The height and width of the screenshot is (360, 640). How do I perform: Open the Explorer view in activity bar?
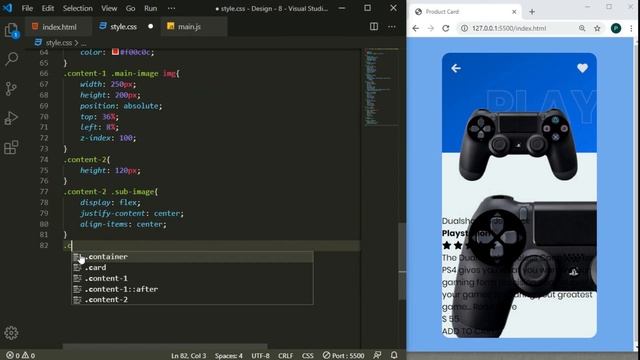click(x=11, y=30)
